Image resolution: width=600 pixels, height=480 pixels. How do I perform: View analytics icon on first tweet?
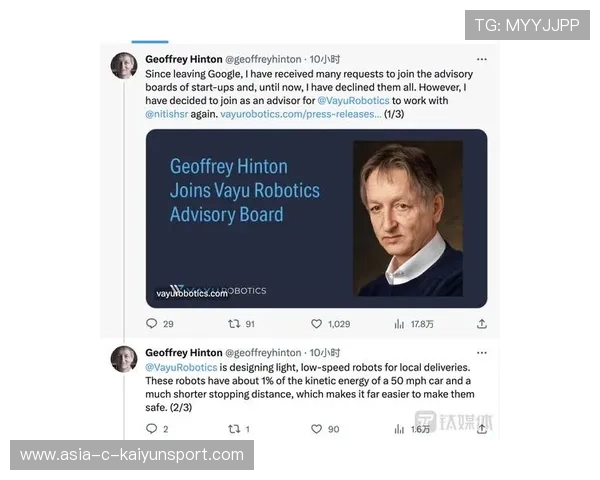399,324
